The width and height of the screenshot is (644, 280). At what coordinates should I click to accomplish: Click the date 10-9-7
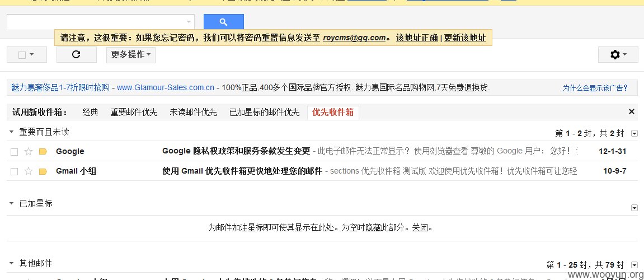tap(615, 171)
